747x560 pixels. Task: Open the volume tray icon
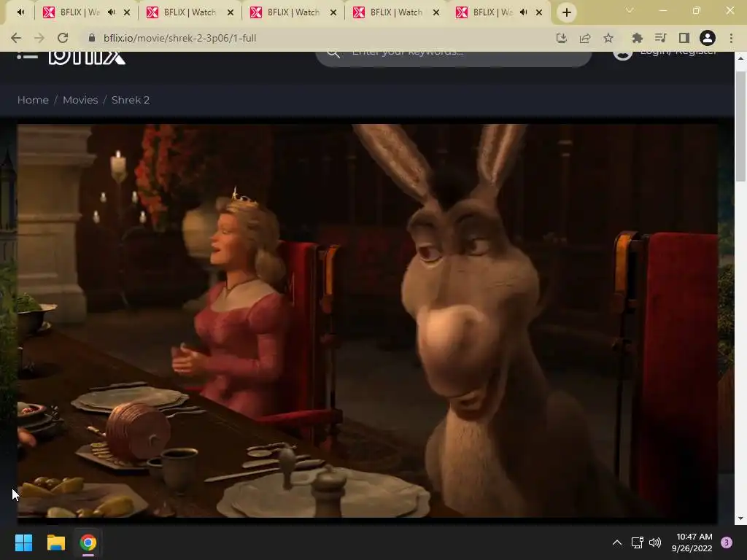pyautogui.click(x=655, y=542)
